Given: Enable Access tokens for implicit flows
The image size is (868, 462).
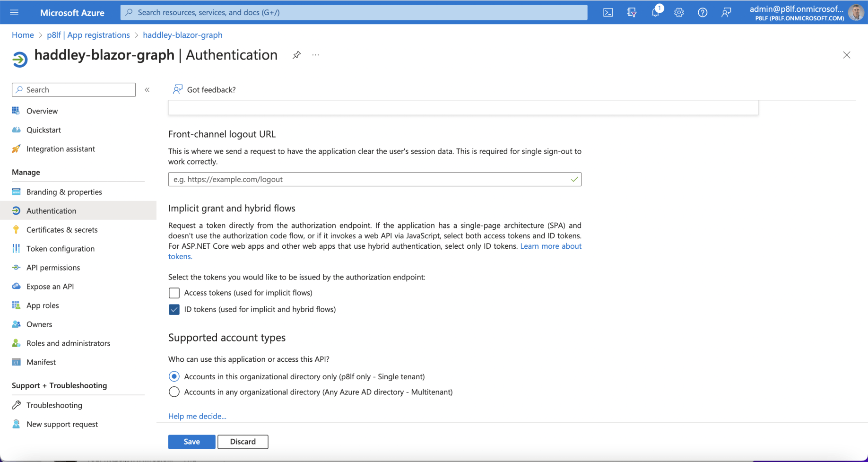Looking at the screenshot, I should tap(174, 293).
